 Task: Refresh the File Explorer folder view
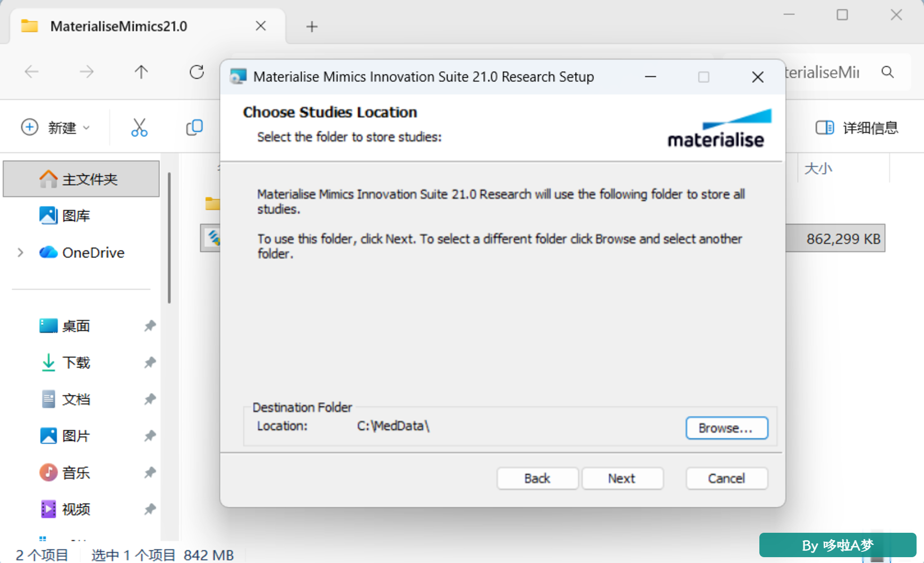coord(196,72)
